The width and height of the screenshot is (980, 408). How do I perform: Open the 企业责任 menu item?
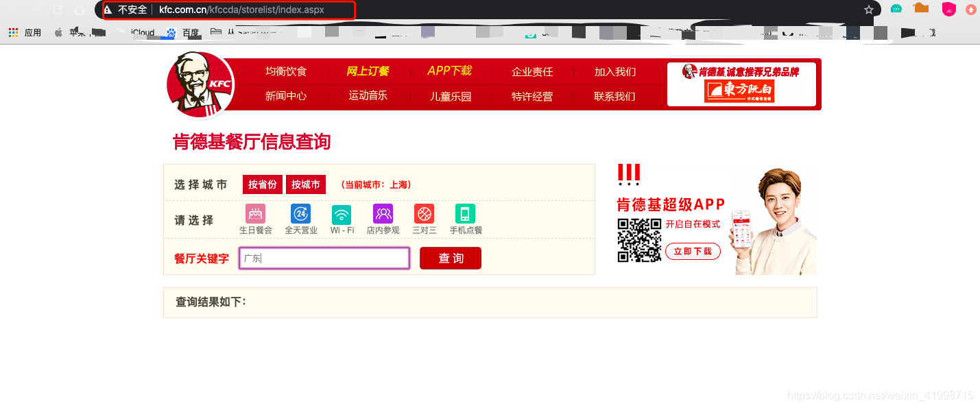point(532,71)
